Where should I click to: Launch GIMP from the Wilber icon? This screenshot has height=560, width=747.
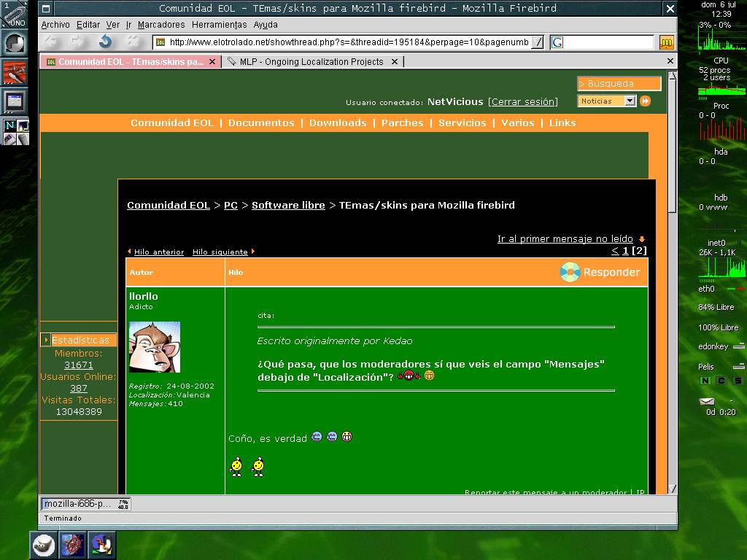tap(43, 545)
